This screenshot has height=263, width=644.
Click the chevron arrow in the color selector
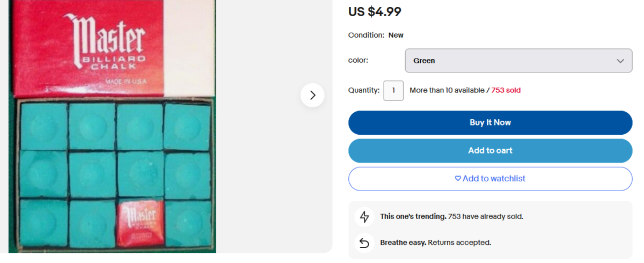[620, 61]
